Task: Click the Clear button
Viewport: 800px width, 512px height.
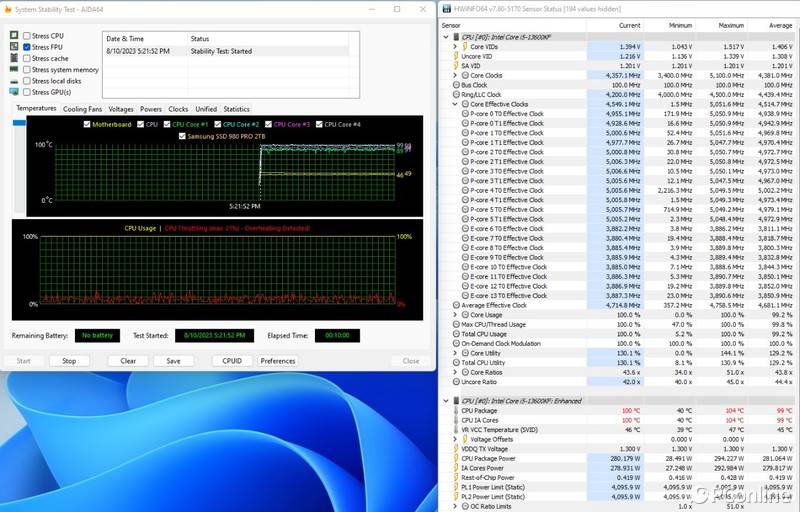Action: 128,361
